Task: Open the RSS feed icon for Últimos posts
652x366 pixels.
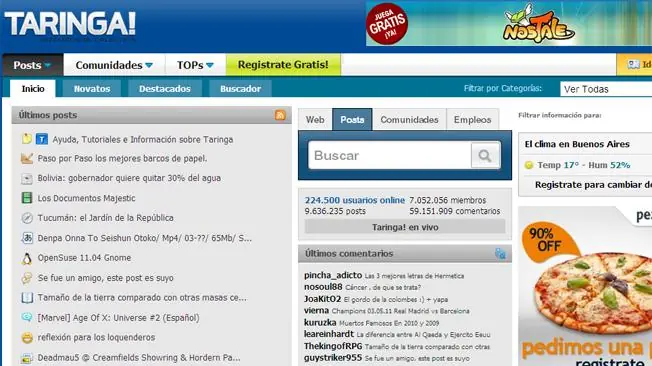Action: point(281,115)
